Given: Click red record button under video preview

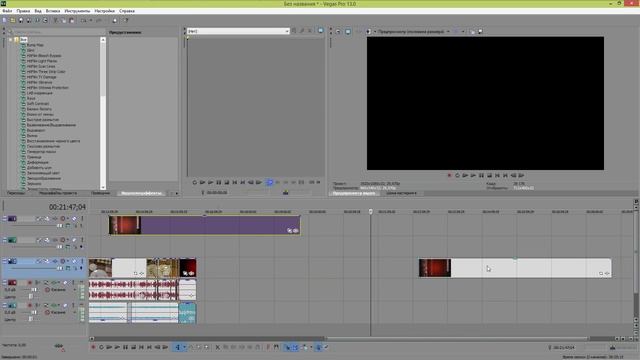Looking at the screenshot, I should tap(449, 176).
